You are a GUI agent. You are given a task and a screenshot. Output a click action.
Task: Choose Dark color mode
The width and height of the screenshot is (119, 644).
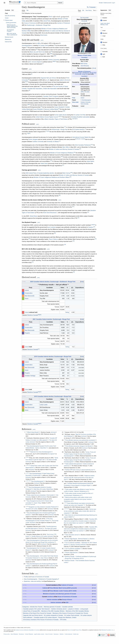tap(101, 57)
